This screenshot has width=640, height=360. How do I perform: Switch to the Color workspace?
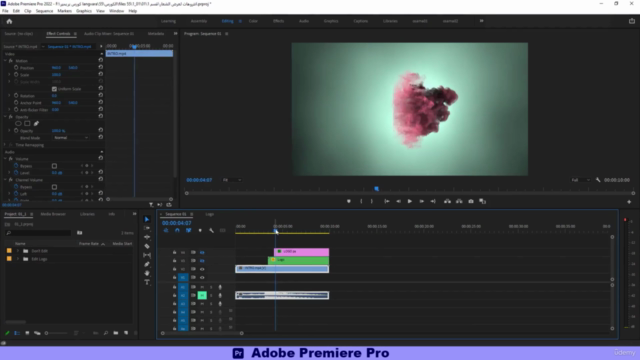coord(253,21)
